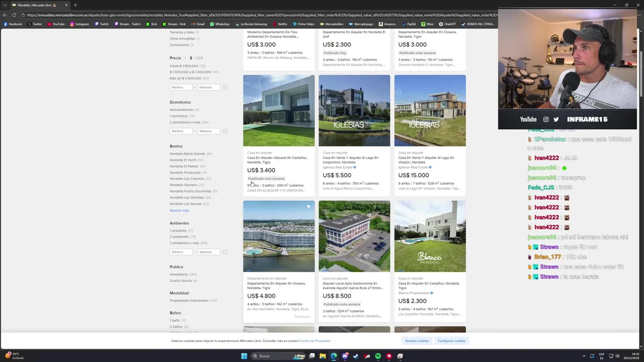Open listing Departamento En Alquiler En Oceana US$ 4.800
644x362 pixels.
tap(276, 286)
